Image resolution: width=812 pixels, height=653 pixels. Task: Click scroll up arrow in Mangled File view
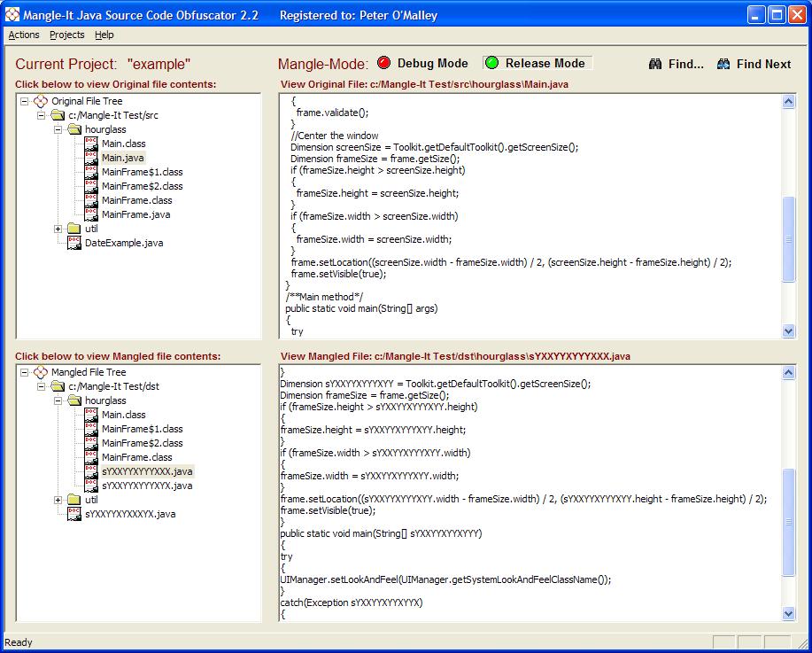pyautogui.click(x=788, y=373)
